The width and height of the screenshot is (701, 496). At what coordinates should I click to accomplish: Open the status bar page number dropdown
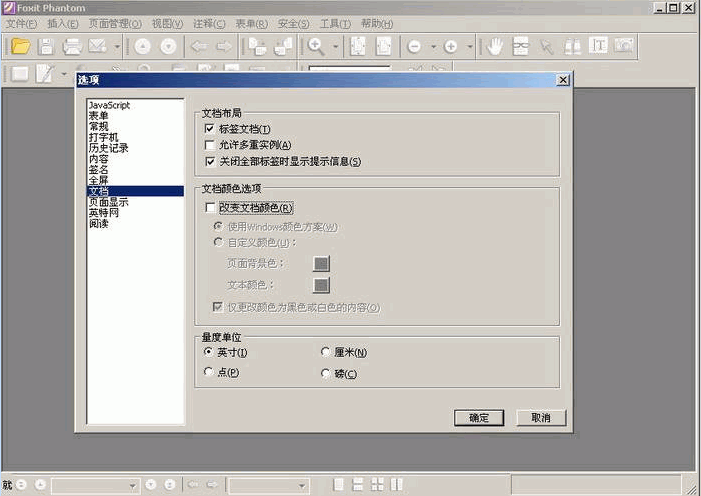pos(131,485)
